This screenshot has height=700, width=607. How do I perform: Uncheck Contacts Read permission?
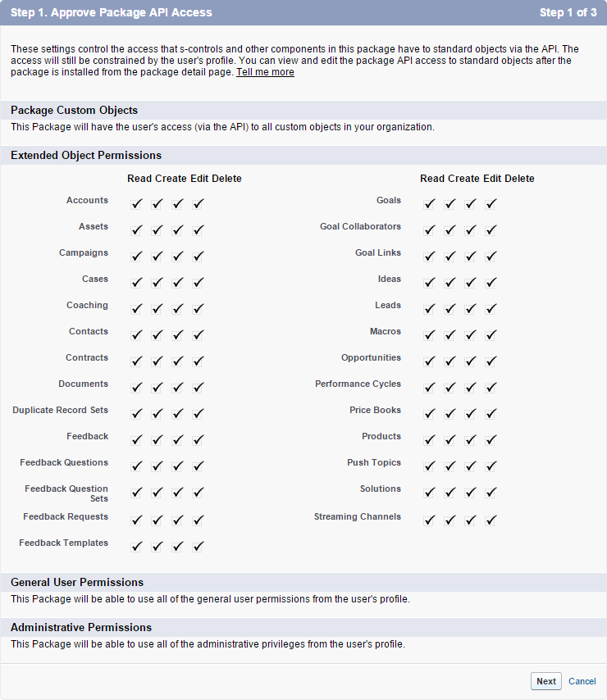(137, 335)
